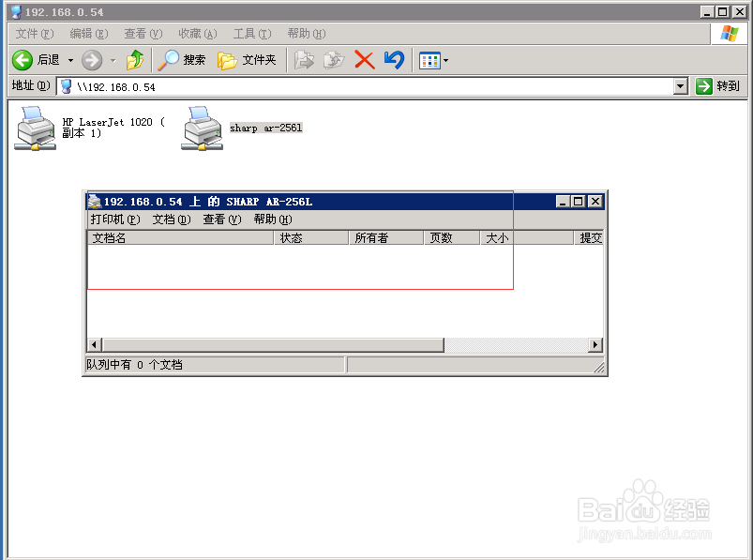Click the queue window resize grip
The image size is (753, 560).
[x=599, y=368]
